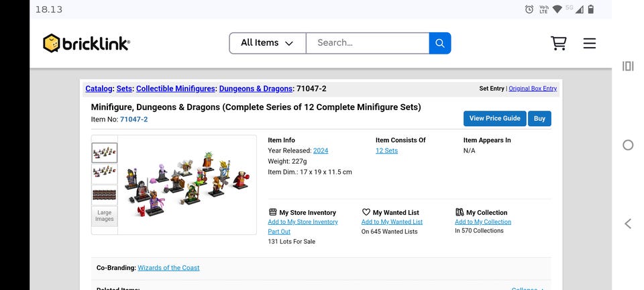Open the shopping cart
Screen dimensions: 644x290
tap(558, 43)
